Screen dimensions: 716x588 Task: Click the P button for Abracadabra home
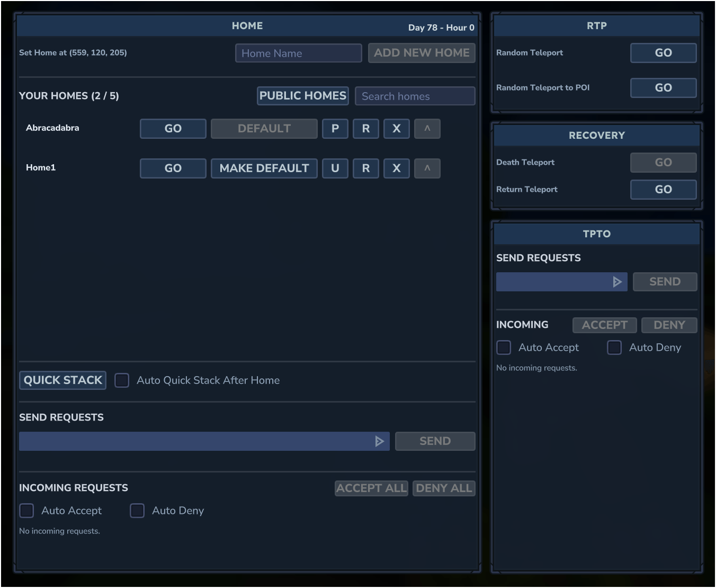(335, 129)
